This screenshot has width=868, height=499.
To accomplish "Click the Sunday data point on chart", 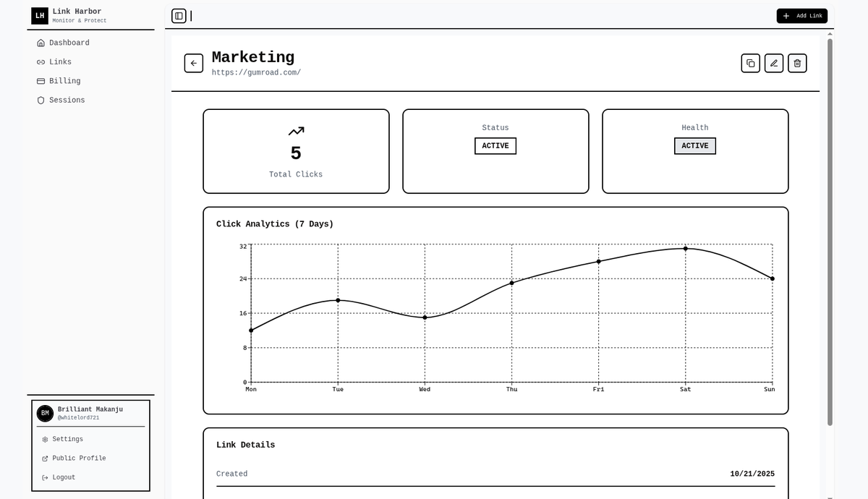I will click(x=773, y=278).
